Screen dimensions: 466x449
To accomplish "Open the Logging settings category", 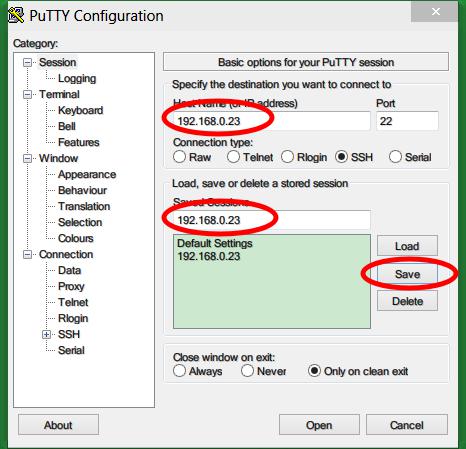I will pos(77,79).
